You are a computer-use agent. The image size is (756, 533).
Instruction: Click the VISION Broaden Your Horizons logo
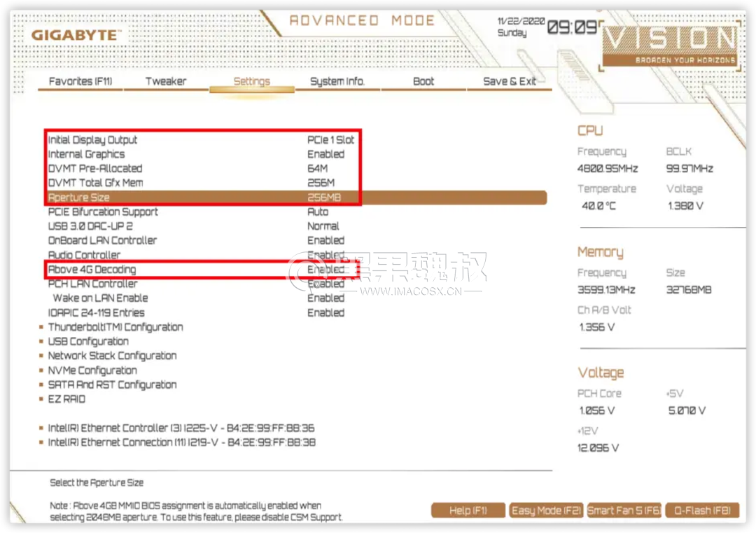tap(670, 46)
